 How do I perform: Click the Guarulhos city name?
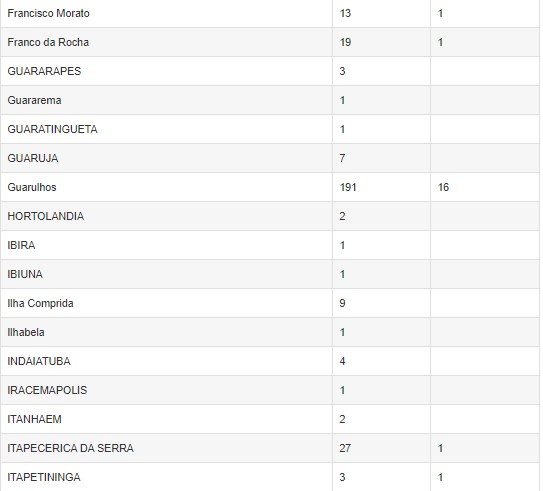[32, 187]
